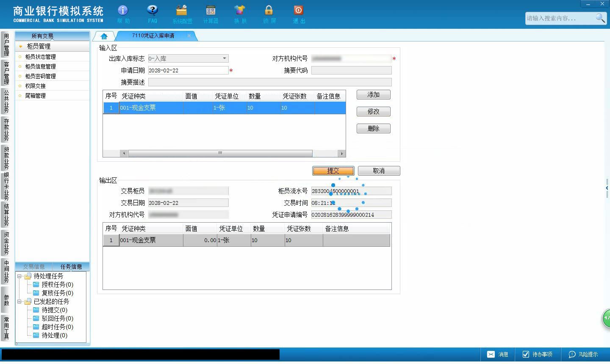Image resolution: width=610 pixels, height=364 pixels.
Task: Click the 授权任务(0) folder icon
Action: click(36, 284)
